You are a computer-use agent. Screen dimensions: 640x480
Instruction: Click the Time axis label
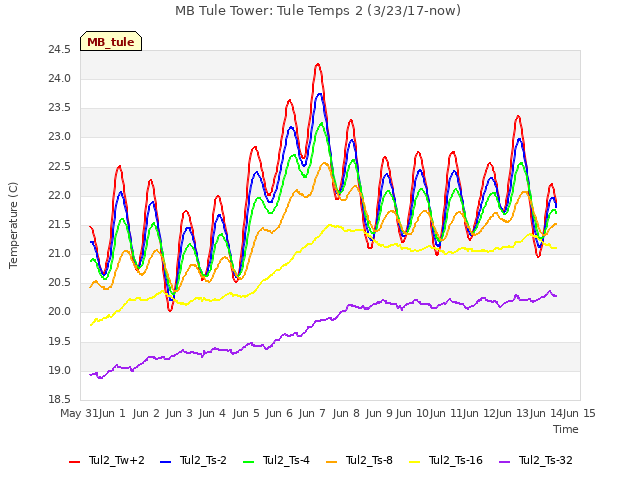566,429
